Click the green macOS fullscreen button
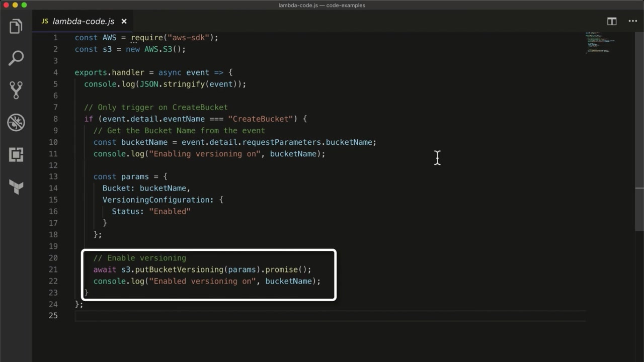The width and height of the screenshot is (644, 362). 24,5
